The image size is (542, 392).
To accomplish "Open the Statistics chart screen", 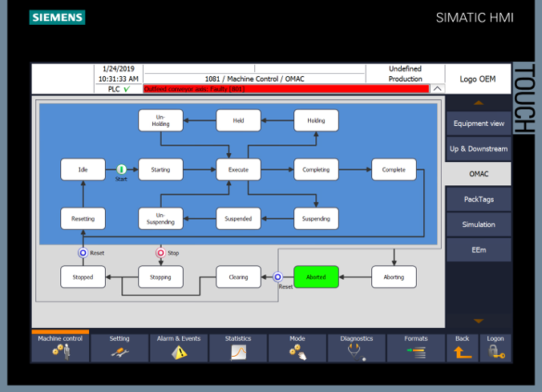I will [238, 347].
